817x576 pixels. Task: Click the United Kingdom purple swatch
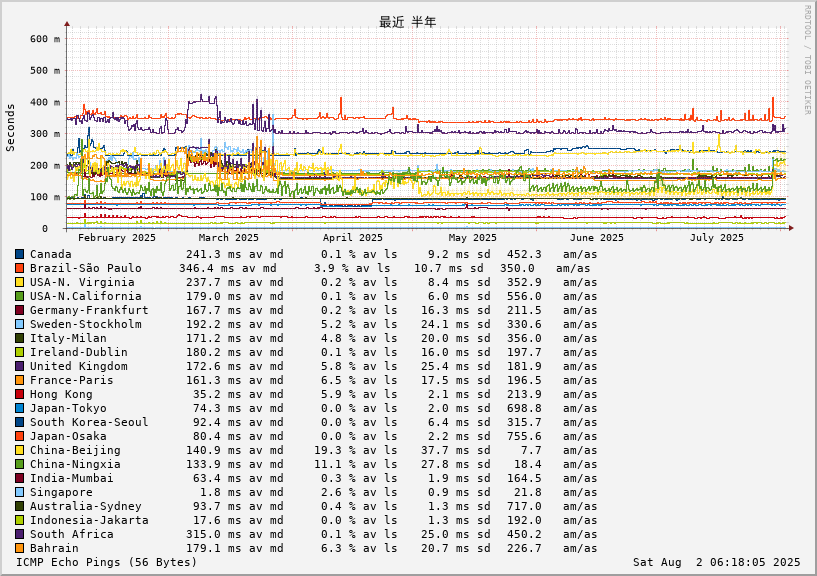tap(19, 366)
